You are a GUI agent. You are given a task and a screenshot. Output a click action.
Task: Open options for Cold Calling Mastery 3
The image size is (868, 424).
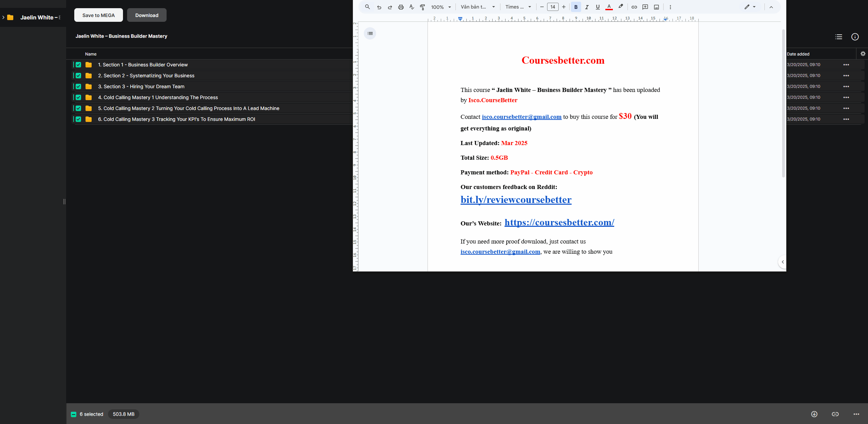tap(846, 119)
